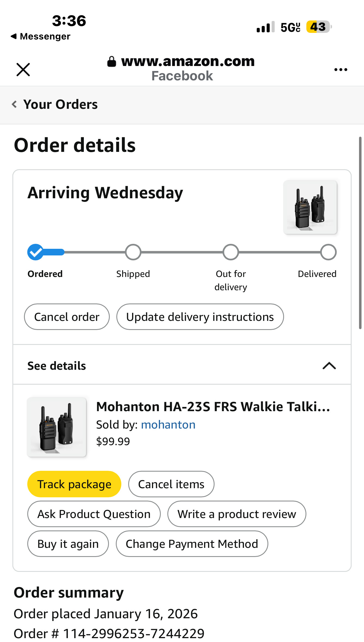Tap the Out for delivery progress circle

click(x=231, y=252)
